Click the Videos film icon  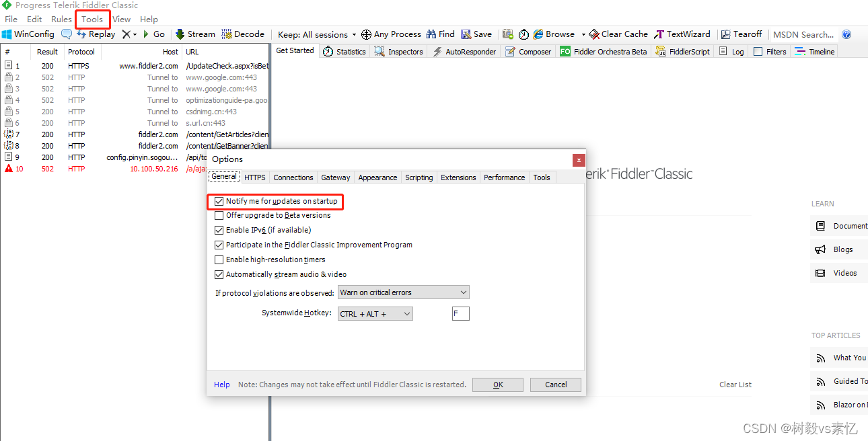[820, 273]
